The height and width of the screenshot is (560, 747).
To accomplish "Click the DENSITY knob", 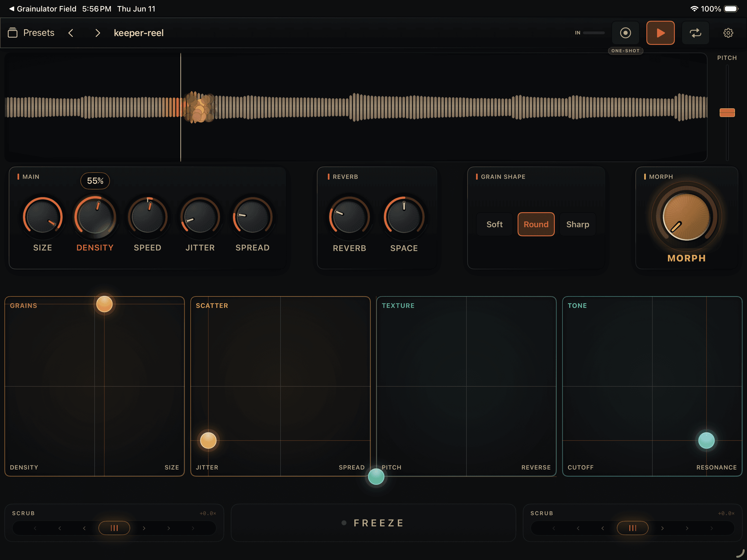I will 95,217.
